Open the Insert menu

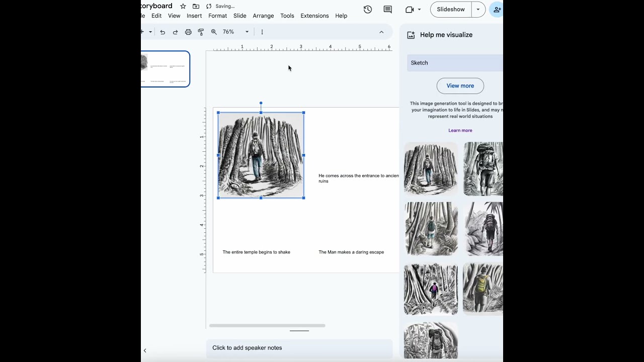(194, 16)
